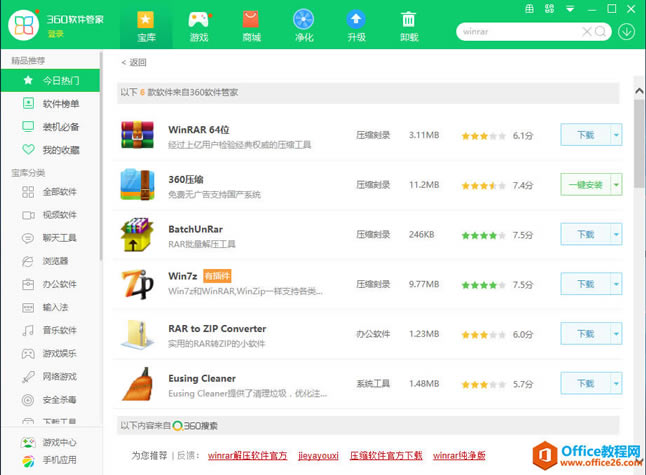Expand download options arrow for WinRAR 64位
The image size is (646, 475).
(x=616, y=135)
